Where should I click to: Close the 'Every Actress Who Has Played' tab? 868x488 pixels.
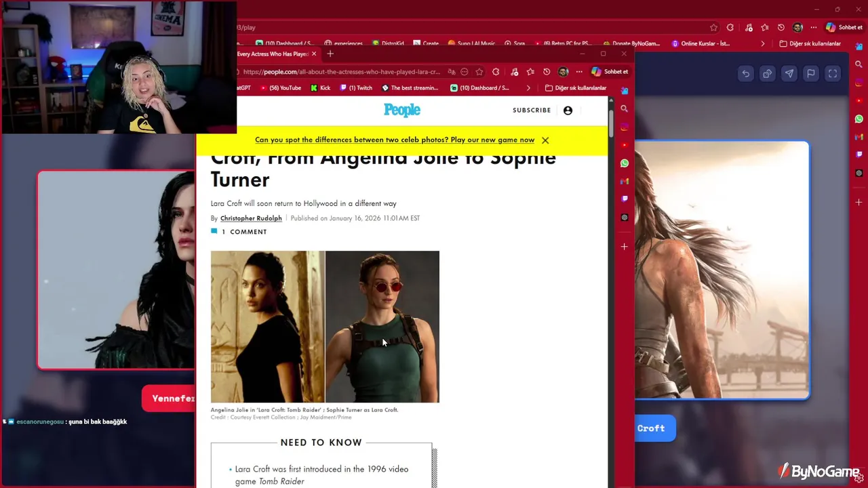click(x=314, y=54)
